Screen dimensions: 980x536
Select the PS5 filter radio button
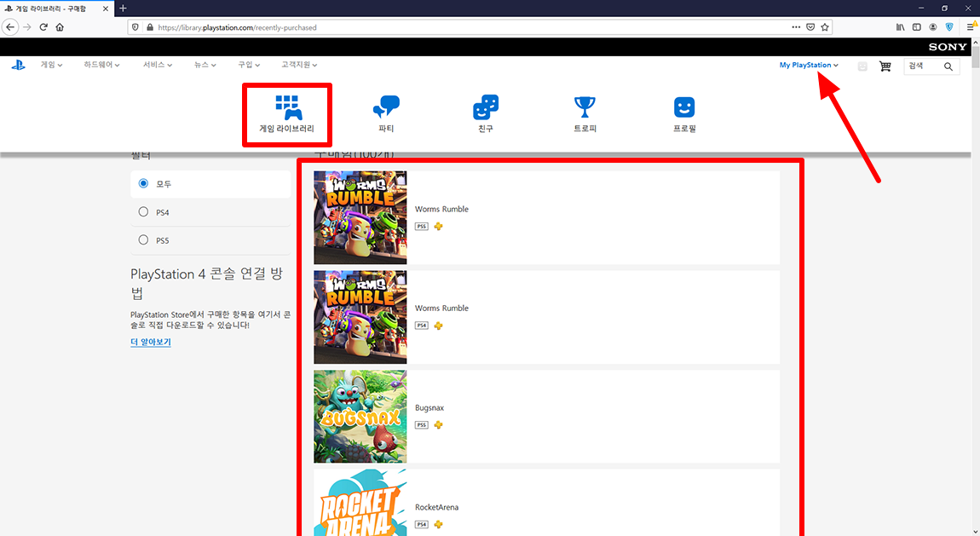click(x=143, y=240)
